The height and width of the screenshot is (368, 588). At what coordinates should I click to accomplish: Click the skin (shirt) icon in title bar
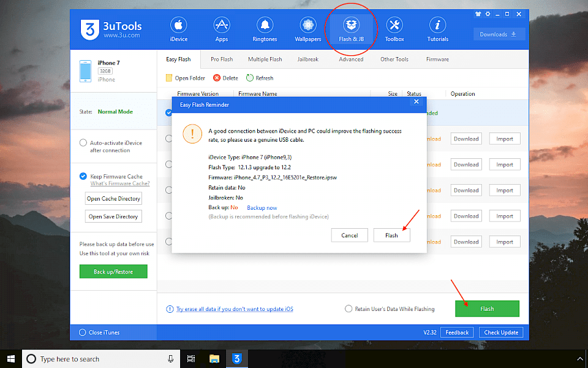pos(478,14)
